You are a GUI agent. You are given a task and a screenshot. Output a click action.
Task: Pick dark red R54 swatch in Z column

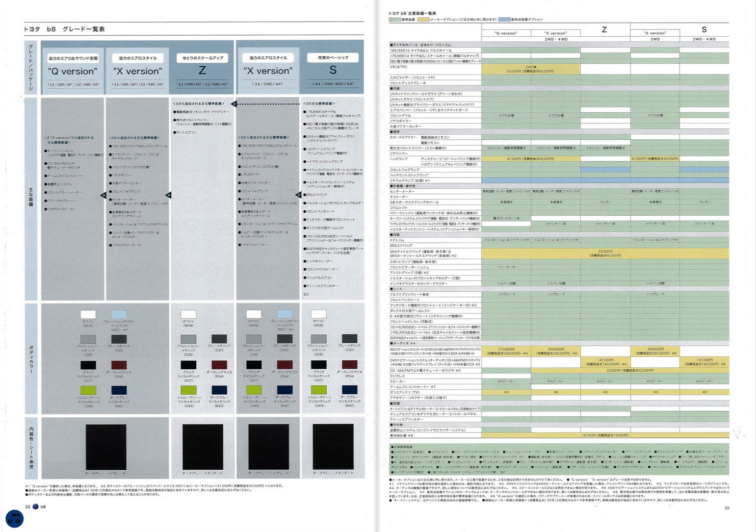219,365
